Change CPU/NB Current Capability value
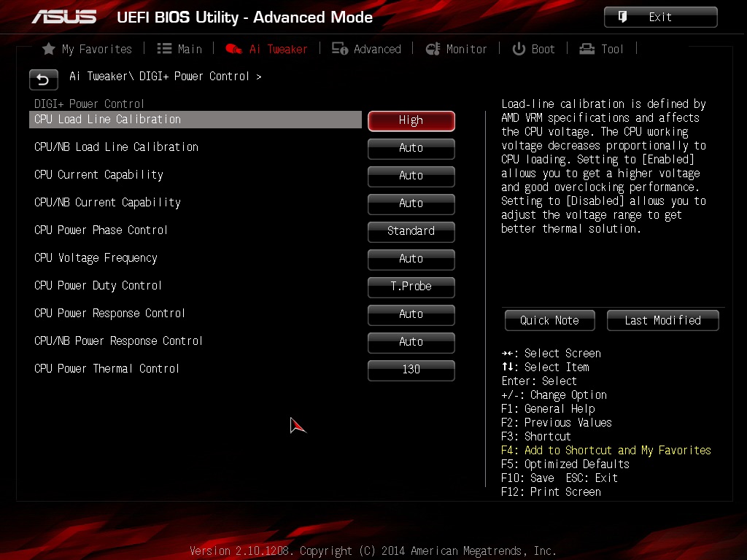The height and width of the screenshot is (560, 747). [x=411, y=203]
